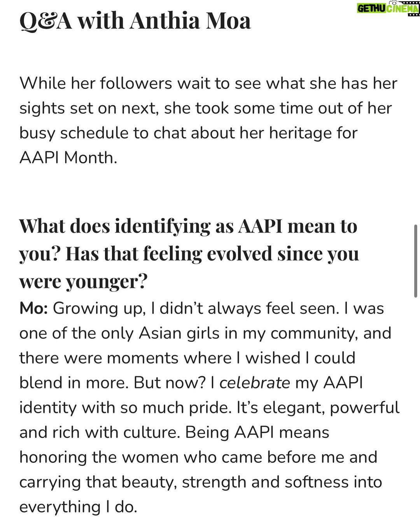
Task: Click 'Has that feeling evolved since you' heading line
Action: coord(212,254)
